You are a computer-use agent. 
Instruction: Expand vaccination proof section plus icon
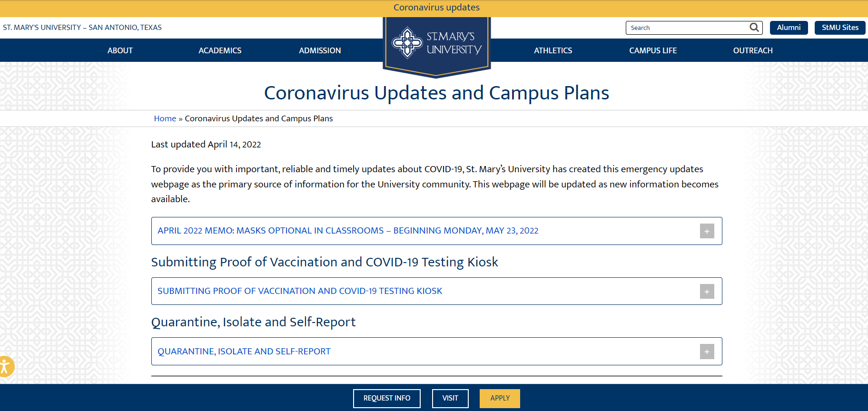click(x=707, y=292)
